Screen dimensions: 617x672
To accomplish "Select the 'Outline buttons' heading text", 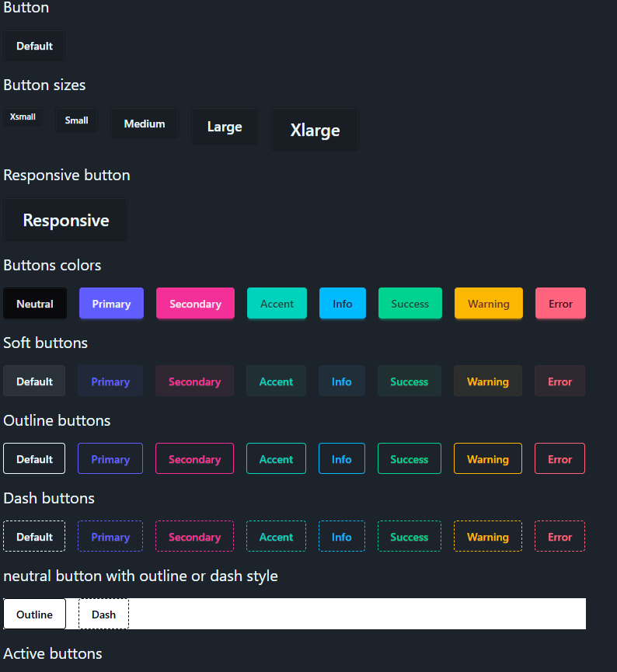I will pos(57,420).
